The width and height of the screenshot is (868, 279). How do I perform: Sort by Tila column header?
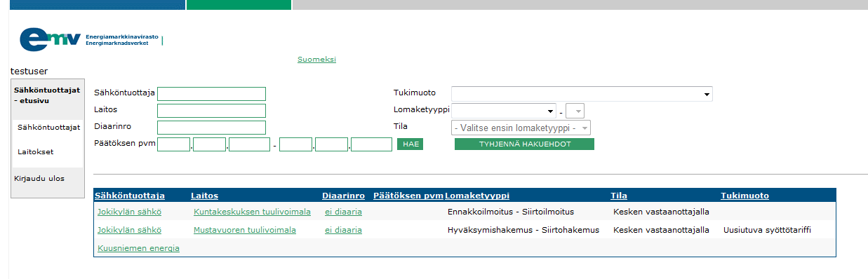[619, 196]
